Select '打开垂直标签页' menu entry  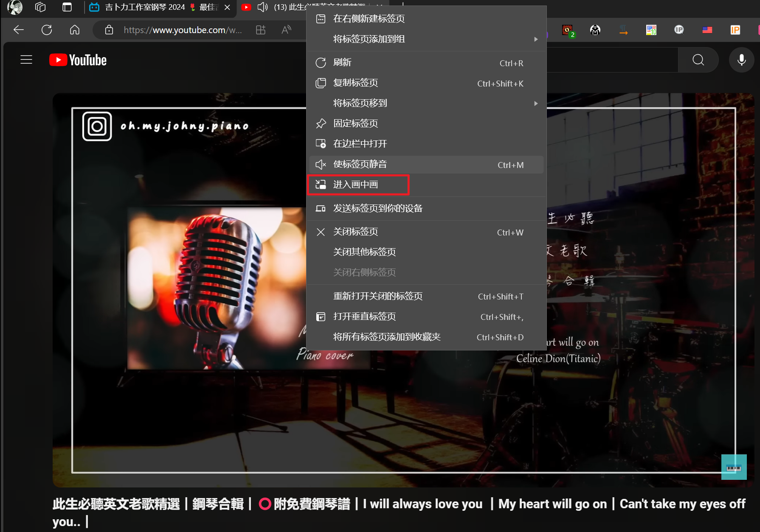[426, 316]
